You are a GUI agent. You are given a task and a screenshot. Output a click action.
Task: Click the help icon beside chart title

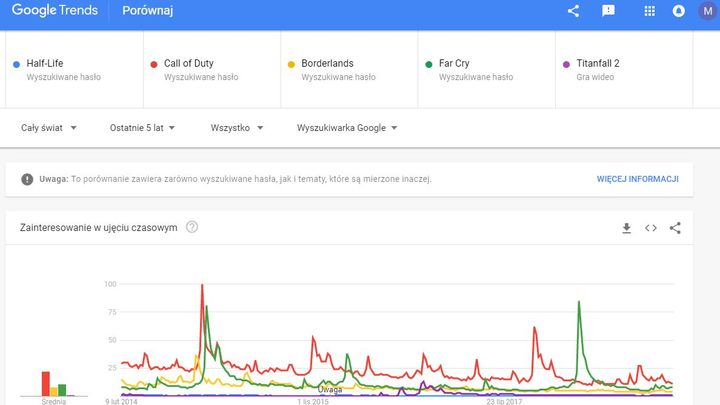tap(192, 227)
